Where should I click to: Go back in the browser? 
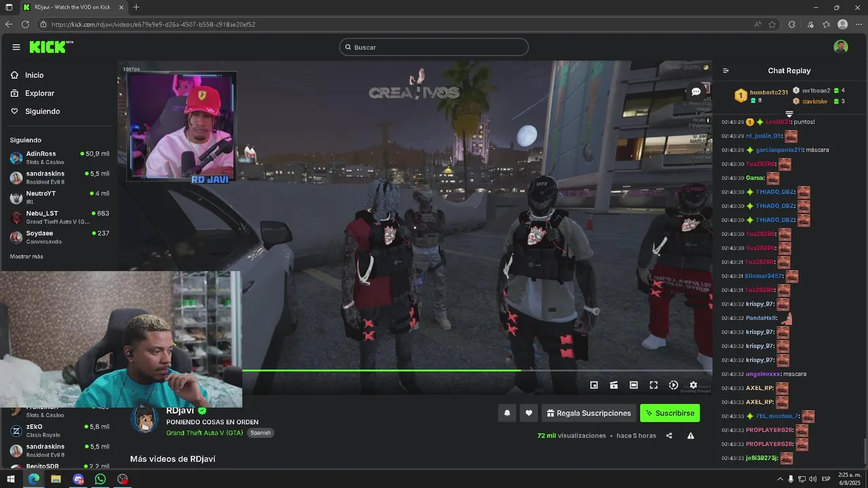click(x=9, y=24)
